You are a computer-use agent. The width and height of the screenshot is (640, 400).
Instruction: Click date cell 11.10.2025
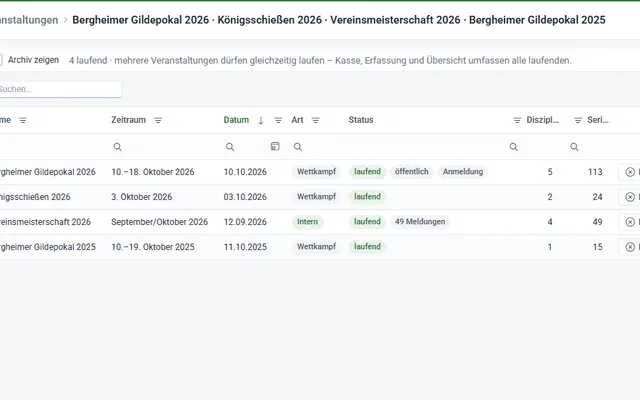point(245,247)
